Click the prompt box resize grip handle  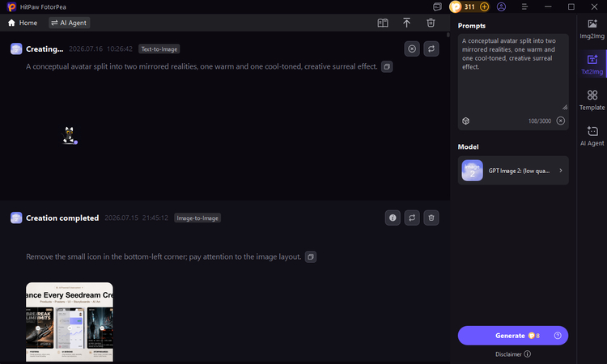click(565, 107)
